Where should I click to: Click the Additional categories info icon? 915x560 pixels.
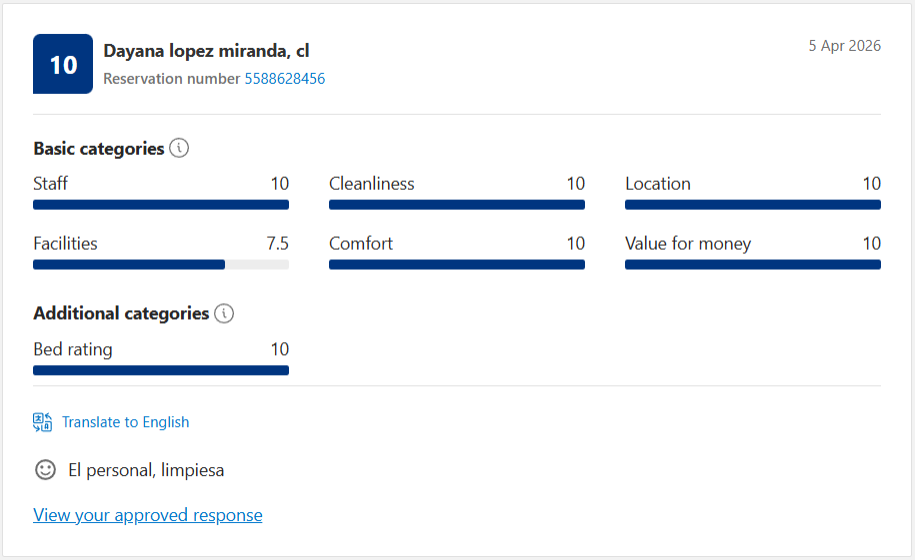[x=224, y=313]
